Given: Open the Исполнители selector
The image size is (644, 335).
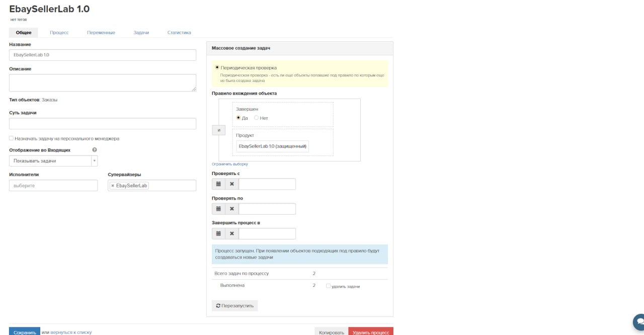Looking at the screenshot, I should coord(53,186).
